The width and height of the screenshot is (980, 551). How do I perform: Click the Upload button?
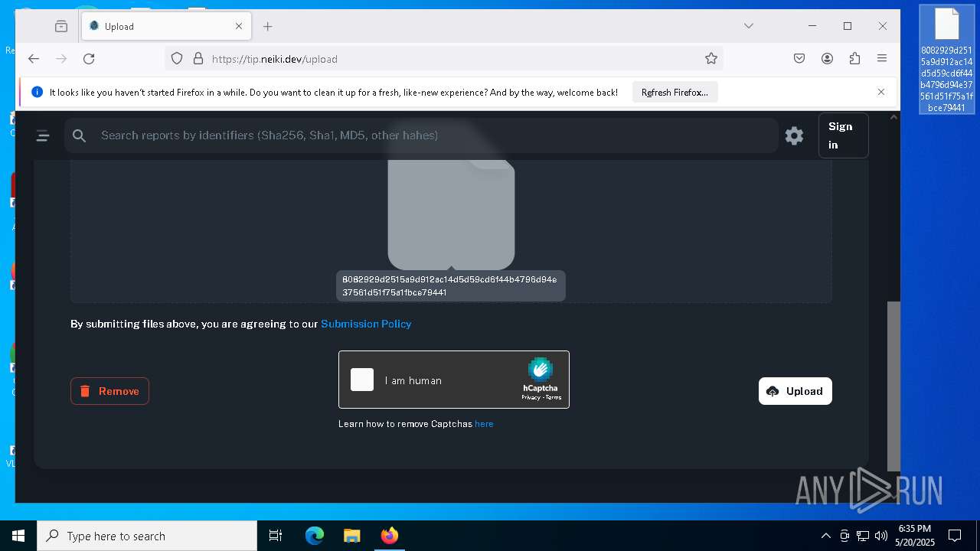(795, 391)
